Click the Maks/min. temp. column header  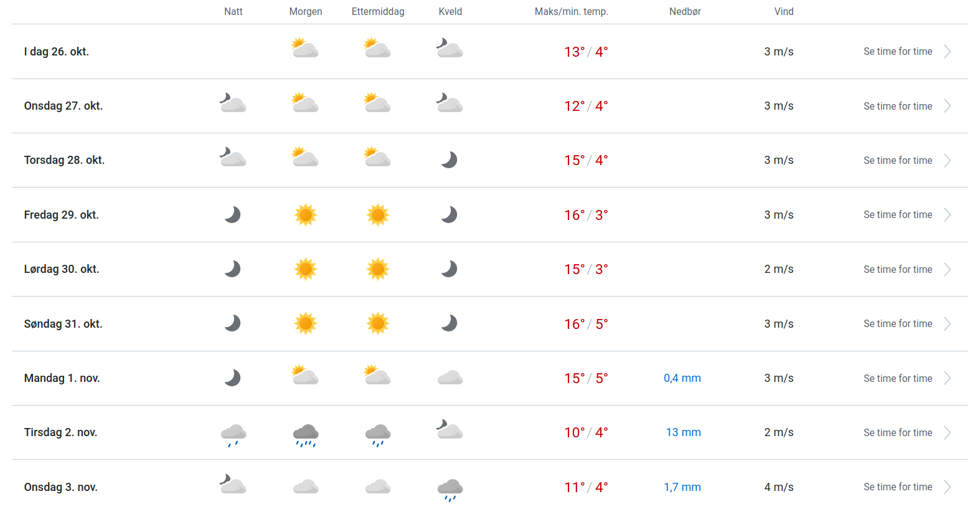coord(571,12)
